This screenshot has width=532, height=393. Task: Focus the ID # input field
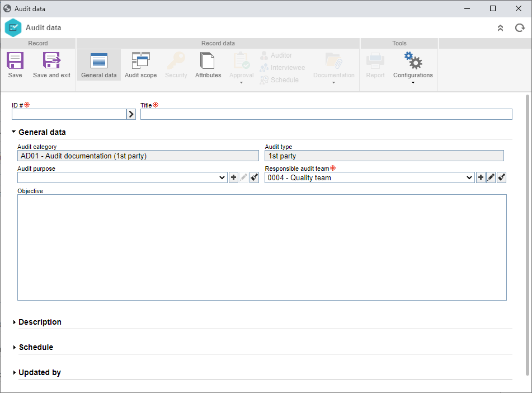coord(69,114)
